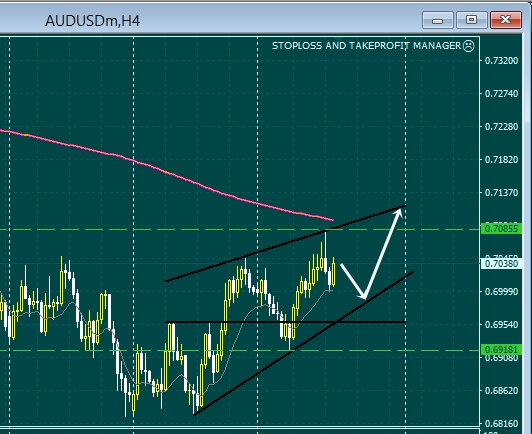The width and height of the screenshot is (532, 434).
Task: Click the STOPLOSS AND TAKEPROFIT MANAGER label
Action: coord(366,46)
